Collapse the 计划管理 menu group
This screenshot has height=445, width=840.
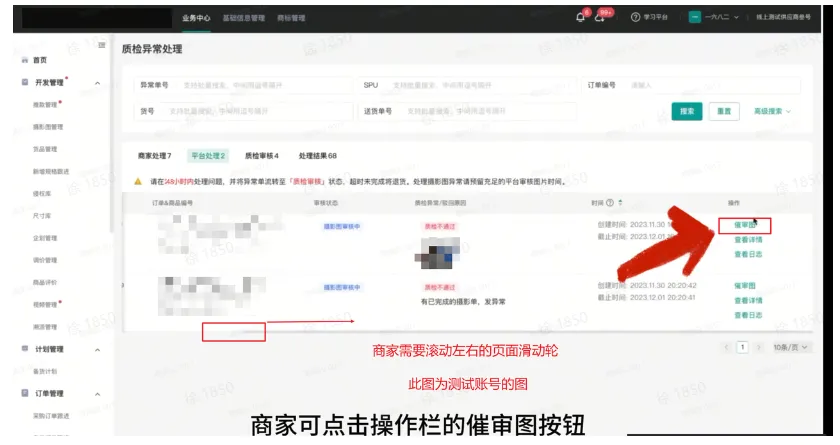[x=98, y=350]
